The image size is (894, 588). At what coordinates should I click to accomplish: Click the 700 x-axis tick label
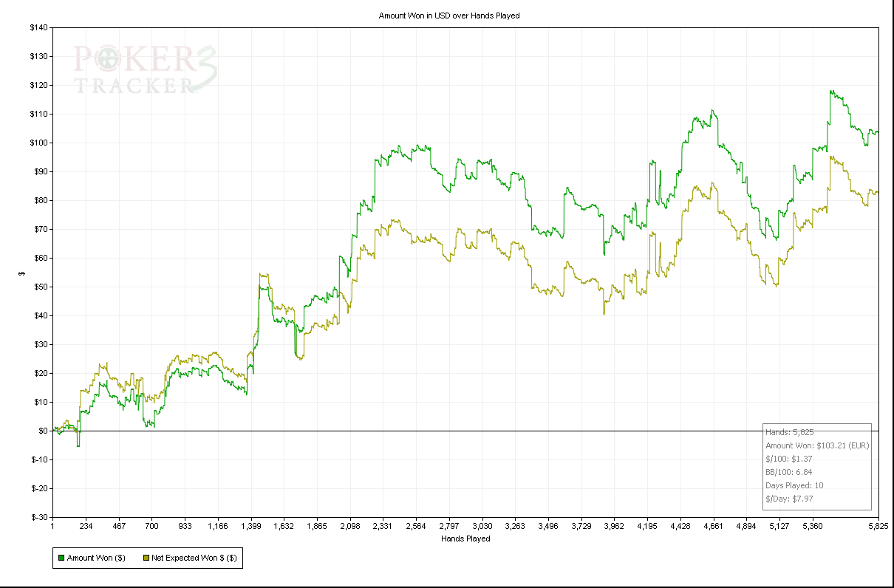tap(151, 527)
